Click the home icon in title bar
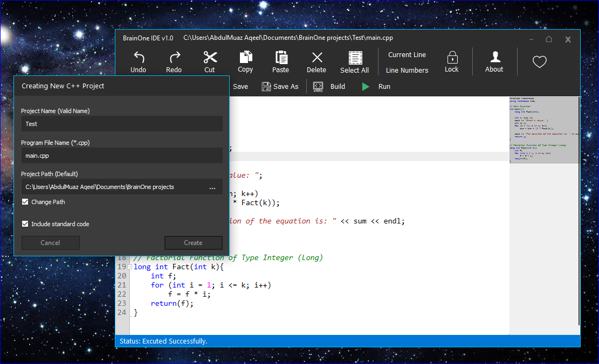This screenshot has height=364, width=599. click(549, 39)
